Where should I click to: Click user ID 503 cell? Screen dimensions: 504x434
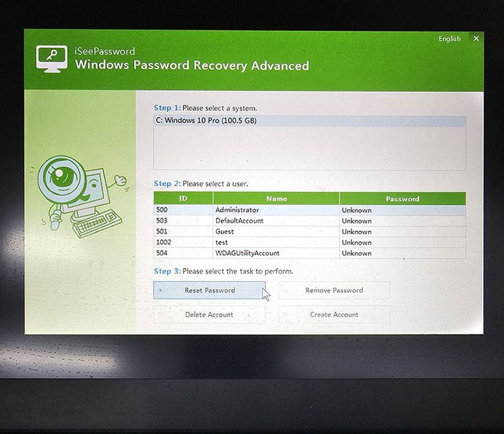(x=183, y=221)
